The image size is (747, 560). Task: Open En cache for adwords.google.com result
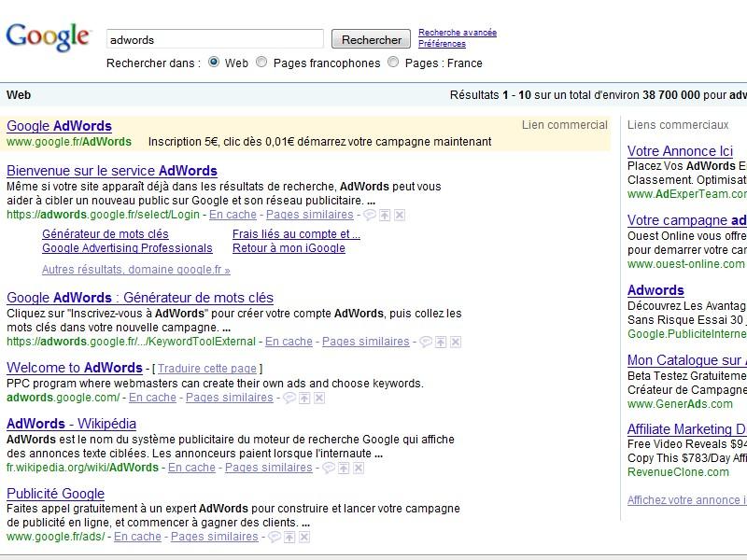[152, 398]
